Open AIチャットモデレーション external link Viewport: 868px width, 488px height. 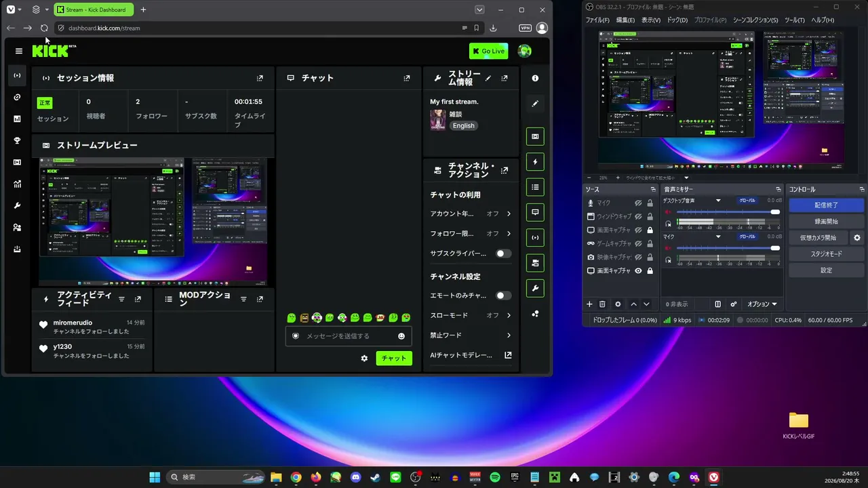(508, 355)
